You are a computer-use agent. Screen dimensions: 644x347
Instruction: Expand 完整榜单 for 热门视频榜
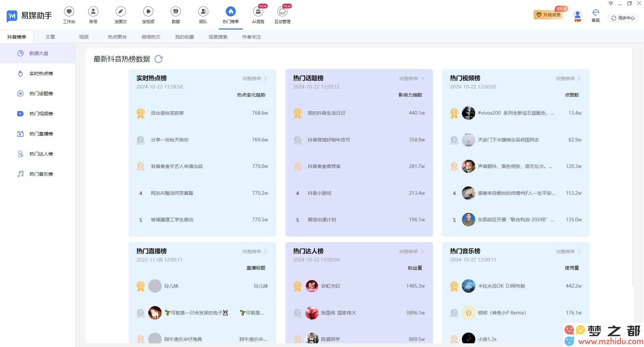[x=568, y=78]
